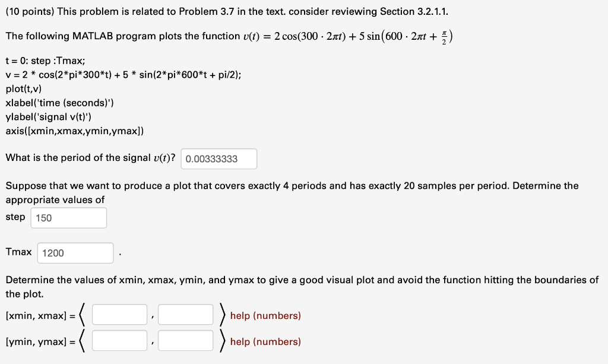Click the Tmax label text
Screen dimensions: 608x364
pos(18,251)
